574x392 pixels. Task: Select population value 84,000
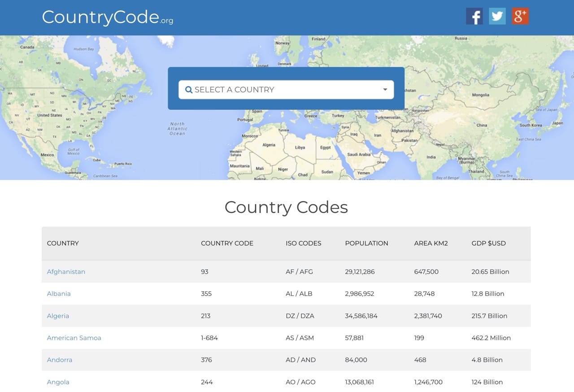(356, 360)
